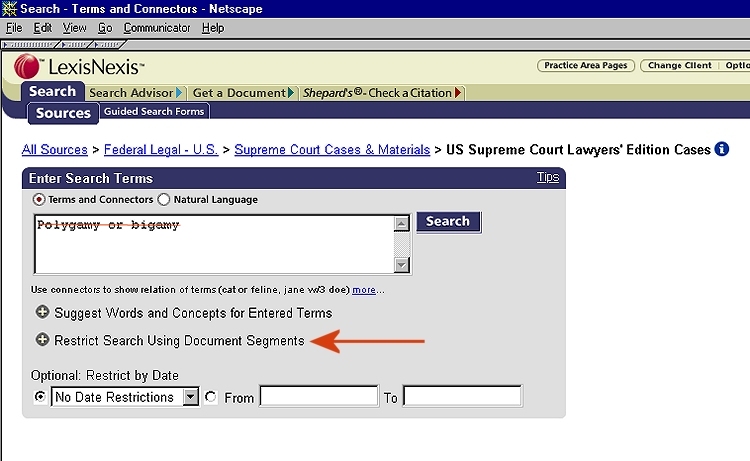The height and width of the screenshot is (461, 750).
Task: Expand Suggest Words and Concepts plus icon
Action: point(43,312)
